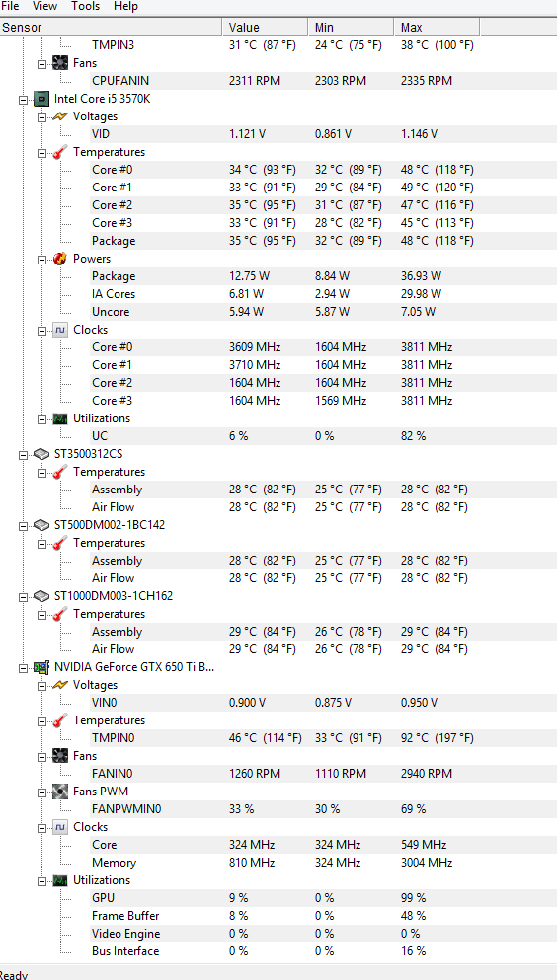Open the View menu
This screenshot has width=557, height=980.
coord(45,6)
